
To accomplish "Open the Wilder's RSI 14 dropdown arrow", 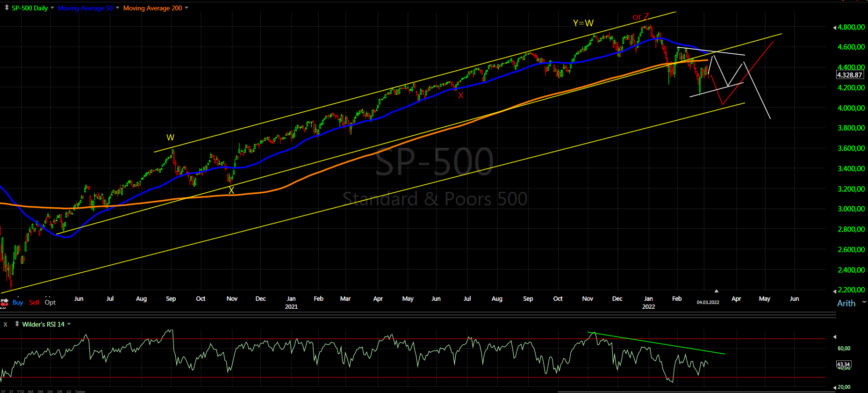I will [69, 324].
